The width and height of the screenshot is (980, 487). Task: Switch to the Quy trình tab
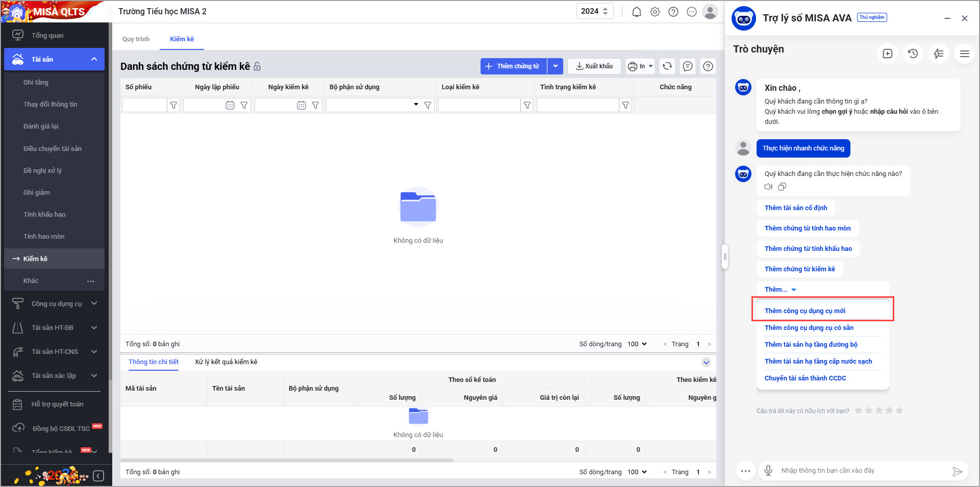click(136, 39)
